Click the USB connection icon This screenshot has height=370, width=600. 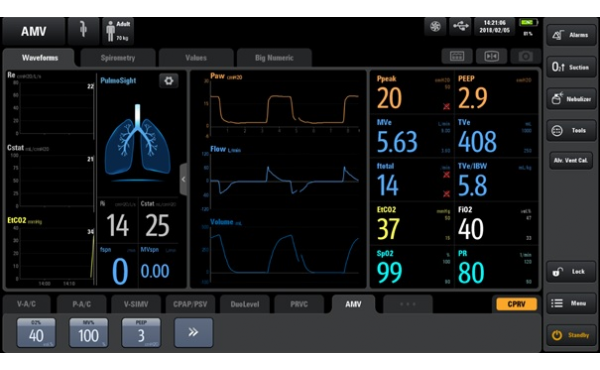(x=461, y=27)
